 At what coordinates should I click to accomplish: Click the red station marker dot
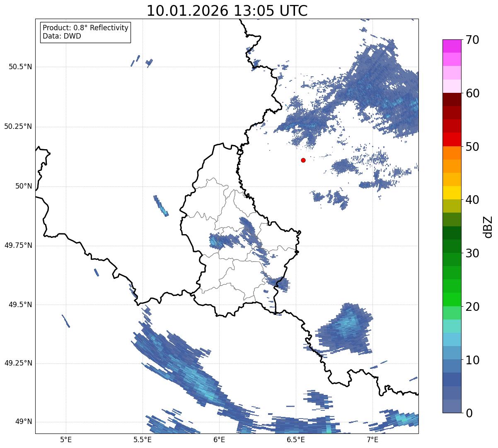(303, 160)
